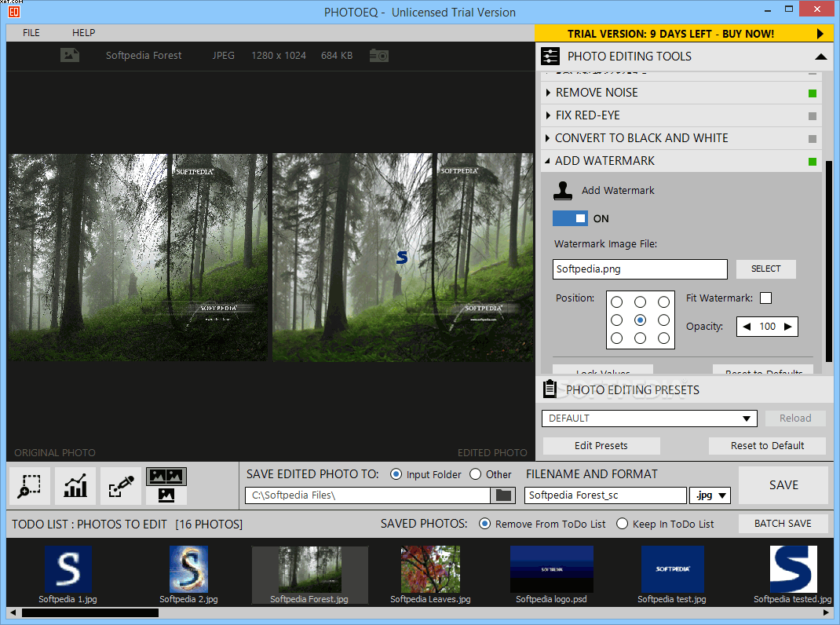840x625 pixels.
Task: Click the Edit Presets button
Action: coord(601,445)
